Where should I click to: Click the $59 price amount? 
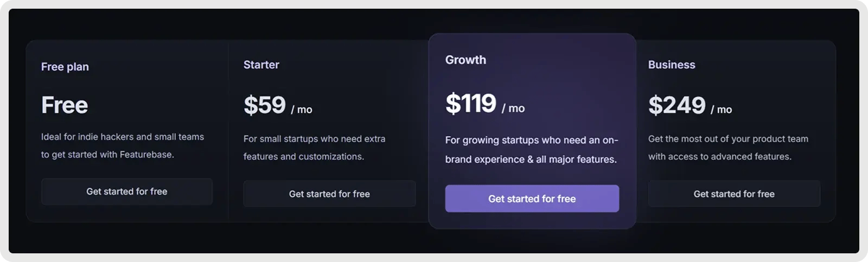pyautogui.click(x=265, y=105)
